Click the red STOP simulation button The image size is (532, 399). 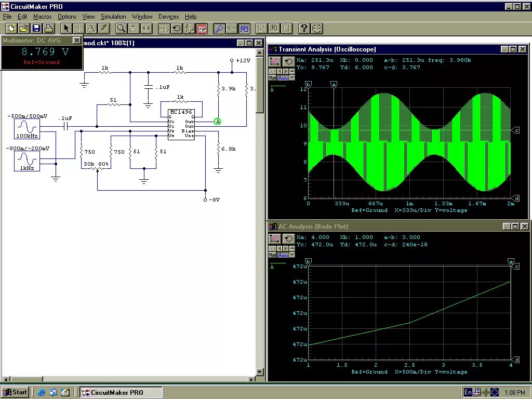tap(202, 29)
